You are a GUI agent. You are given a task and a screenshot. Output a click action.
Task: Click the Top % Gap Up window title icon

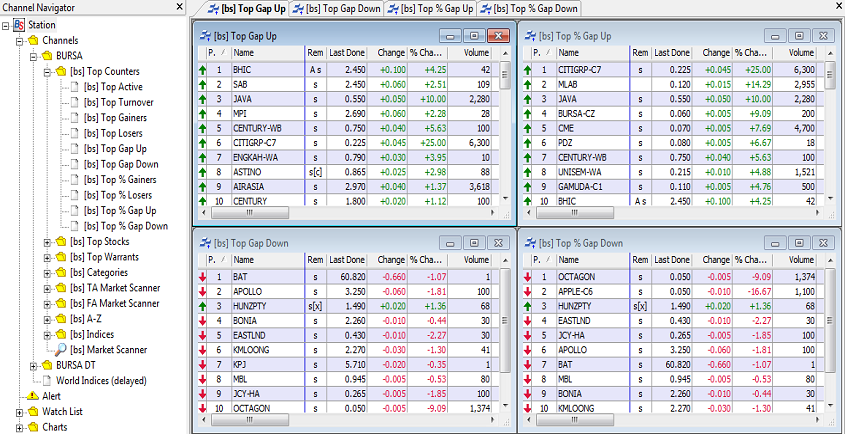[x=531, y=36]
